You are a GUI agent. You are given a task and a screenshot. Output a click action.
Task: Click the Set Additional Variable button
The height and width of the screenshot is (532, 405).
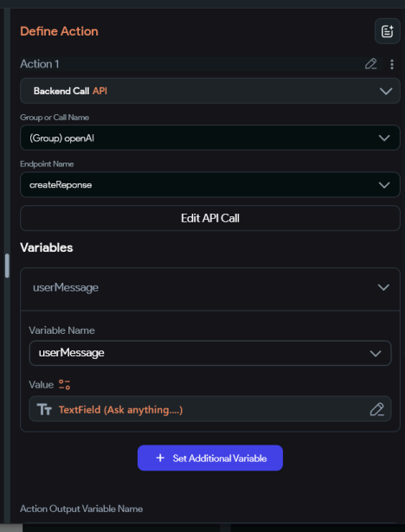pyautogui.click(x=210, y=458)
